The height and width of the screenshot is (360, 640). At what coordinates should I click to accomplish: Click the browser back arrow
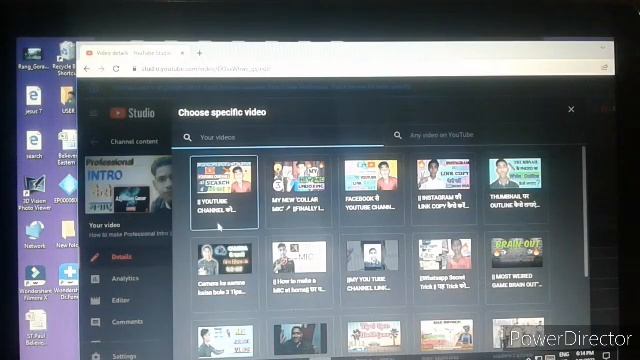pyautogui.click(x=87, y=69)
